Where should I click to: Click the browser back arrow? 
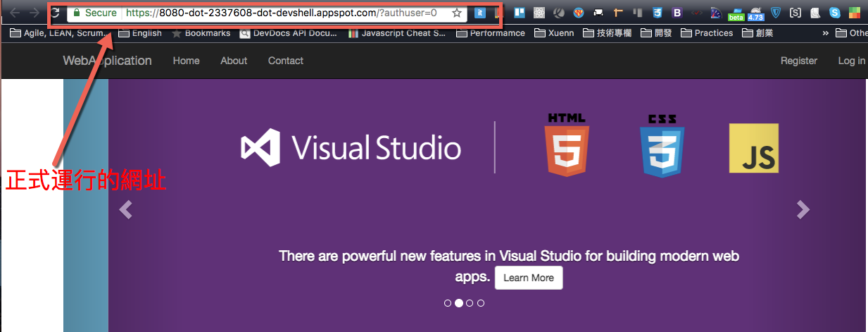click(x=14, y=13)
